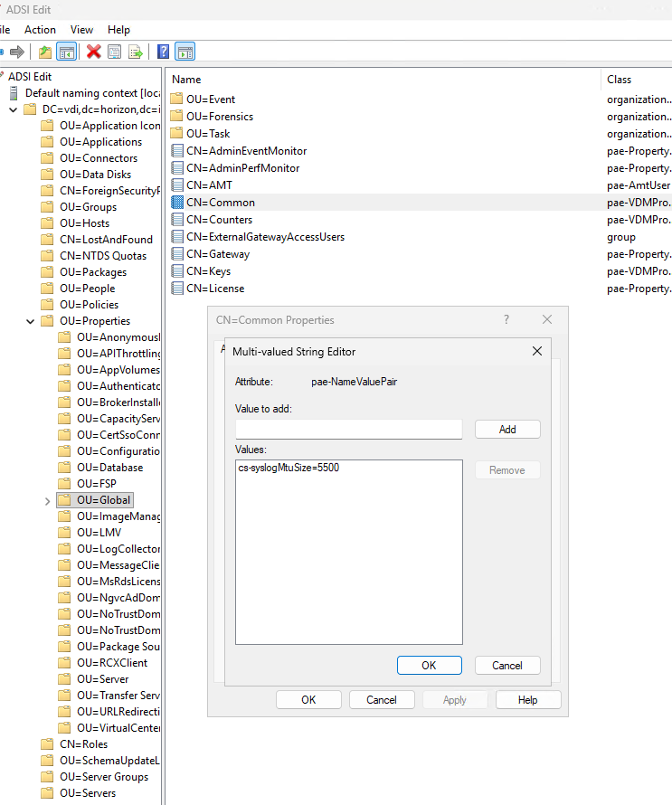Click the CN=ExternalGatewayAccessUsers object icon

pos(177,237)
